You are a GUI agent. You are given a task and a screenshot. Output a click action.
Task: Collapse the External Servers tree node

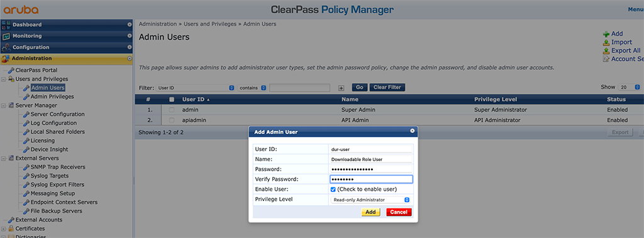click(x=3, y=158)
